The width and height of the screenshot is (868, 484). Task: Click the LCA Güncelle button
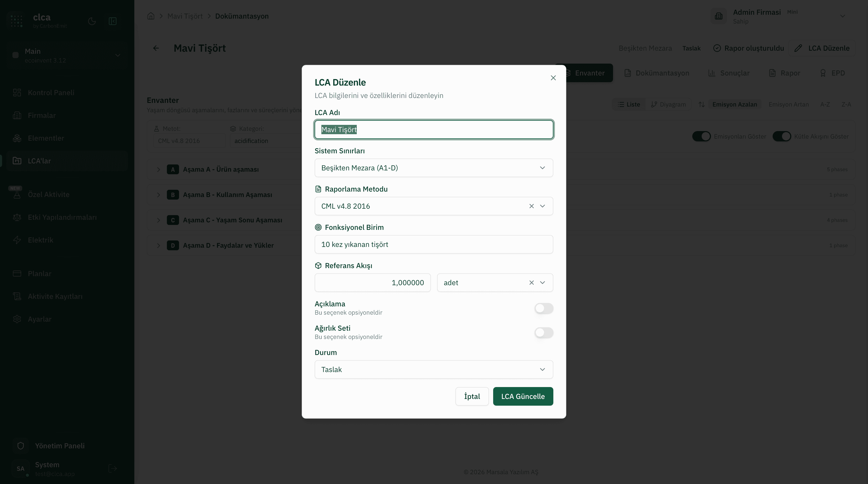(x=523, y=396)
